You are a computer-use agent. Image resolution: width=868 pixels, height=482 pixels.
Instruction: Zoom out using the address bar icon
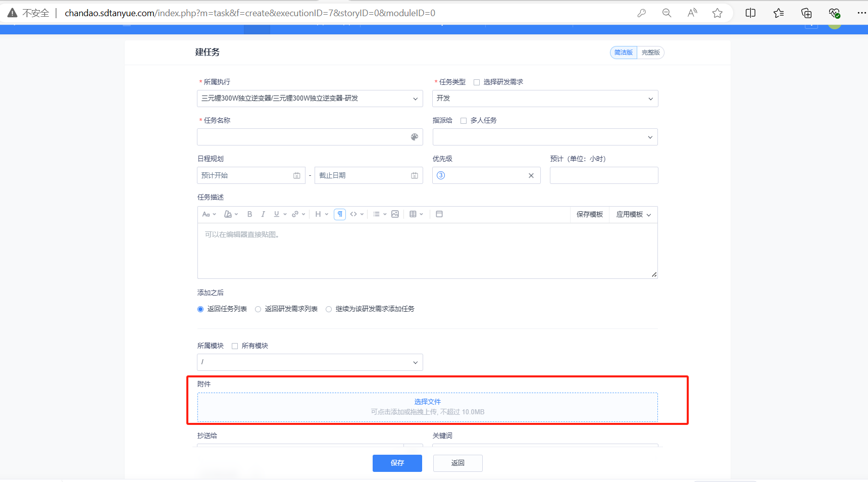pos(667,13)
